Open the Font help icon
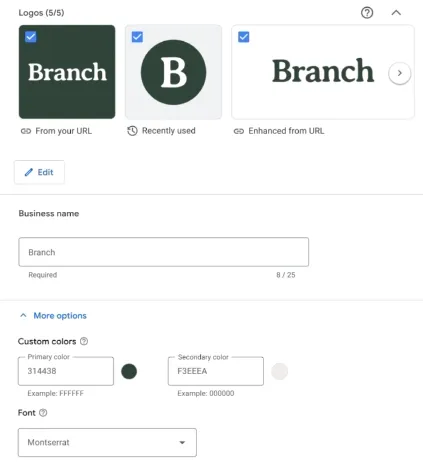Viewport: 423px width, 465px height. click(43, 413)
